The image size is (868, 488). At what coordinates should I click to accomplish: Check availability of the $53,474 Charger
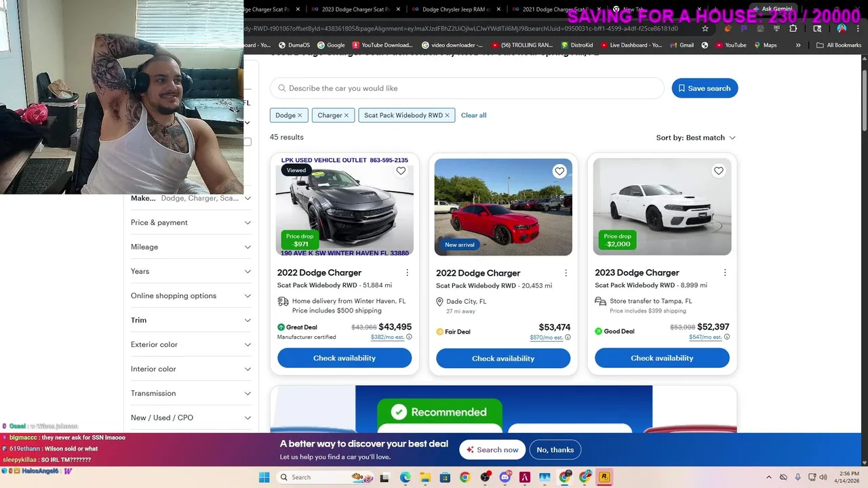click(503, 359)
